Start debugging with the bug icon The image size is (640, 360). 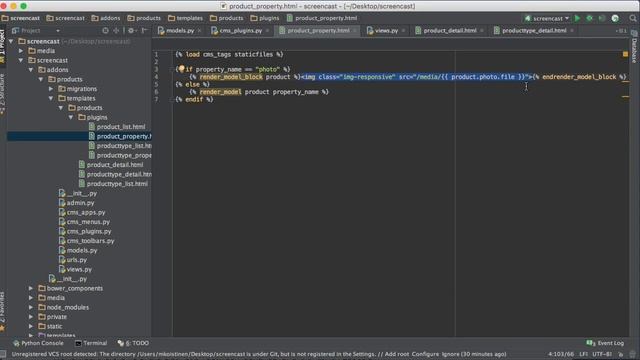tap(589, 18)
